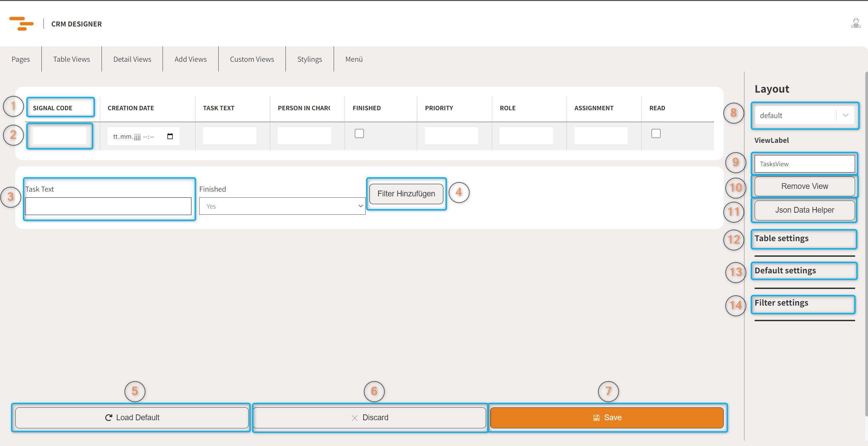Open the calendar picker in Creation Date

[170, 136]
